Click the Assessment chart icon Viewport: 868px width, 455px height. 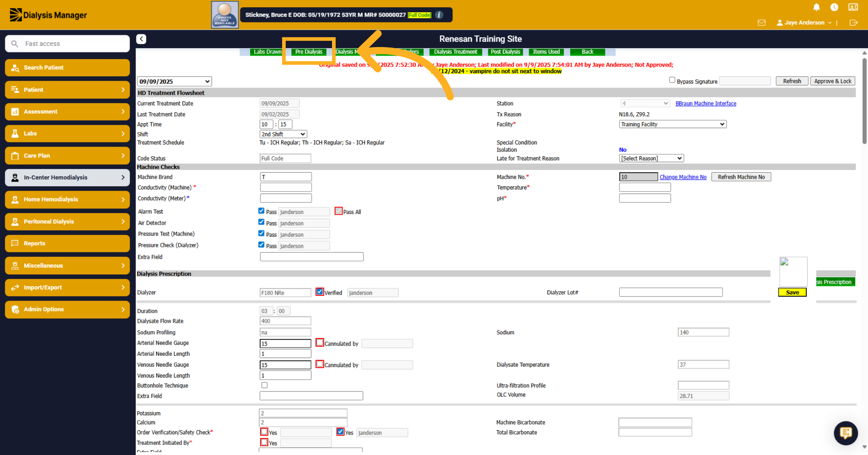coord(15,111)
